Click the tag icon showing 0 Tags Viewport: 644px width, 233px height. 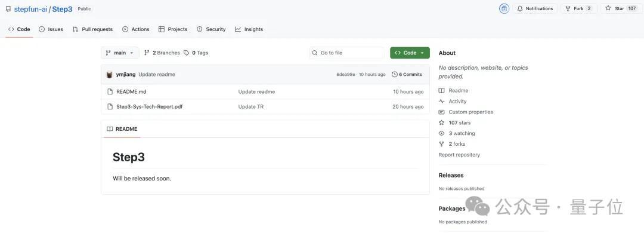coord(187,53)
